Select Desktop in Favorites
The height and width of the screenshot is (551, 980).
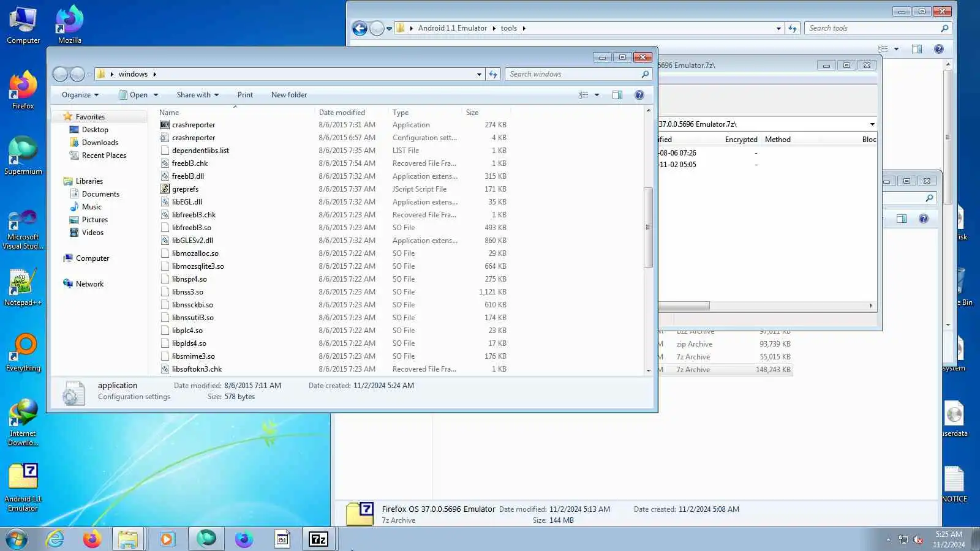tap(95, 130)
